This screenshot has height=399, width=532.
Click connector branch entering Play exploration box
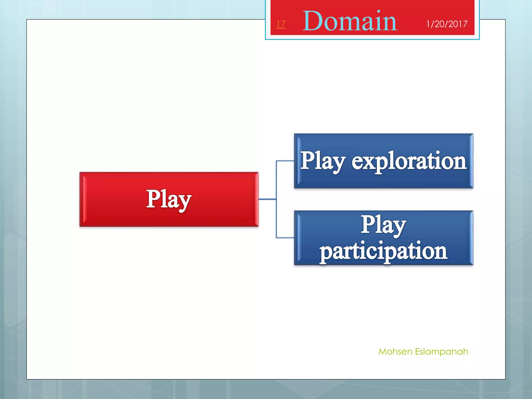click(x=285, y=161)
